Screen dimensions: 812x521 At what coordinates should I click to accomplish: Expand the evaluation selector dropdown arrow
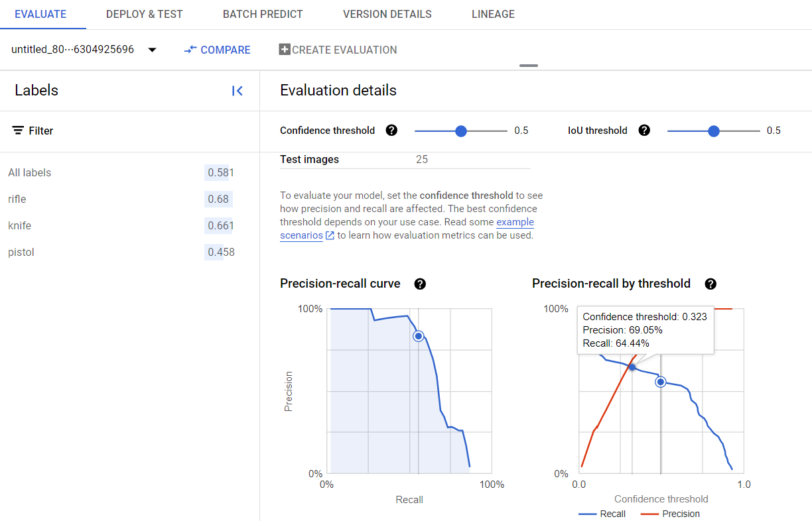[x=152, y=50]
